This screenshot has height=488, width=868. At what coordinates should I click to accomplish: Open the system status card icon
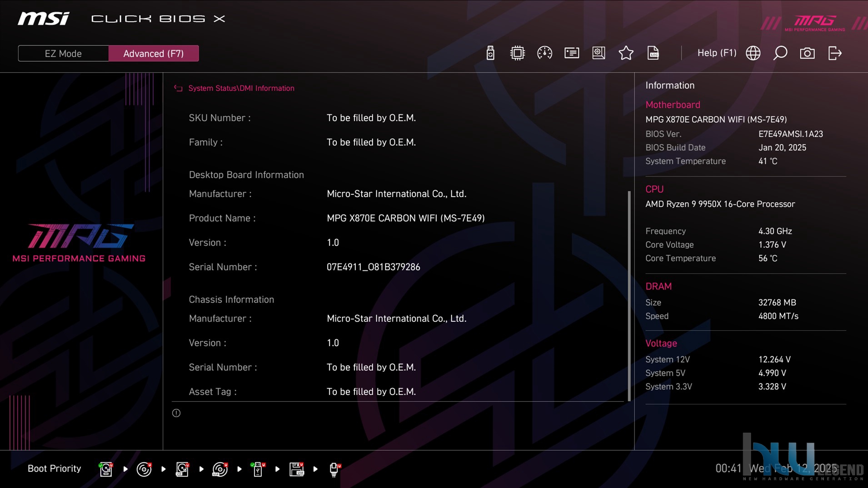[x=572, y=53]
